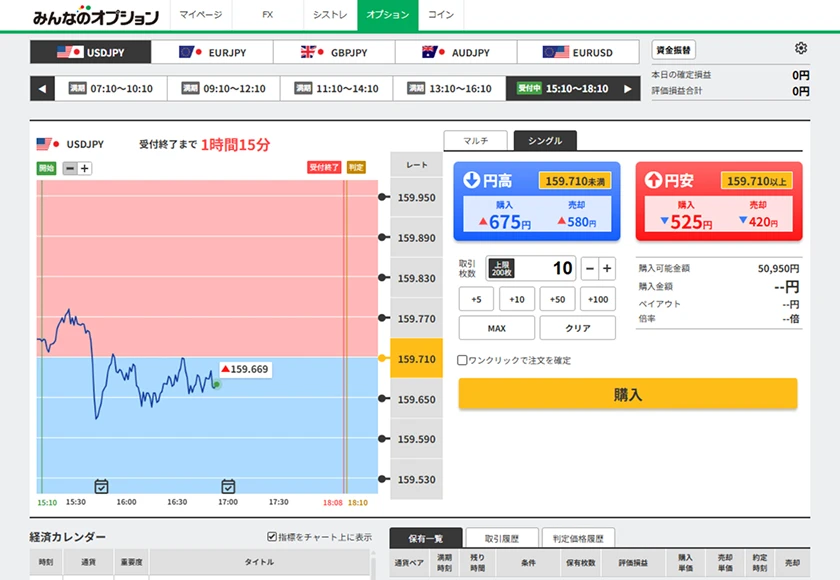Viewport: 840px width, 580px height.
Task: Click current price label 159.669 on chart
Action: click(x=246, y=369)
